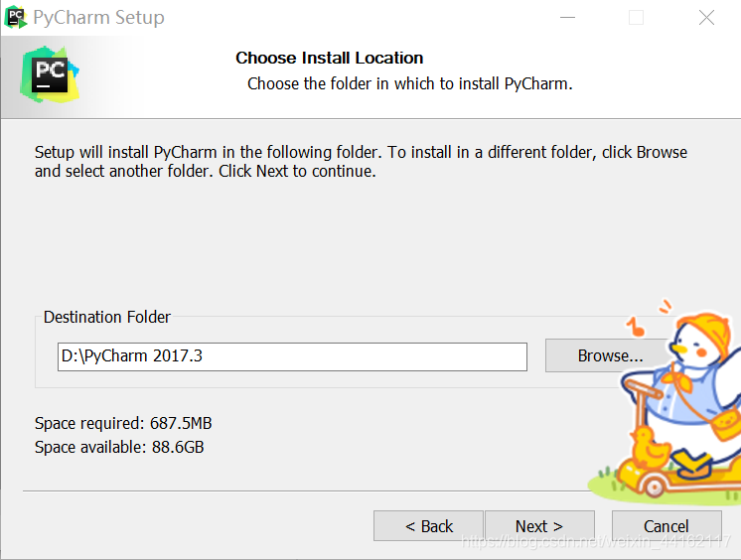Go to previous step with Back button
Viewport: 741px width, 560px height.
pos(428,525)
